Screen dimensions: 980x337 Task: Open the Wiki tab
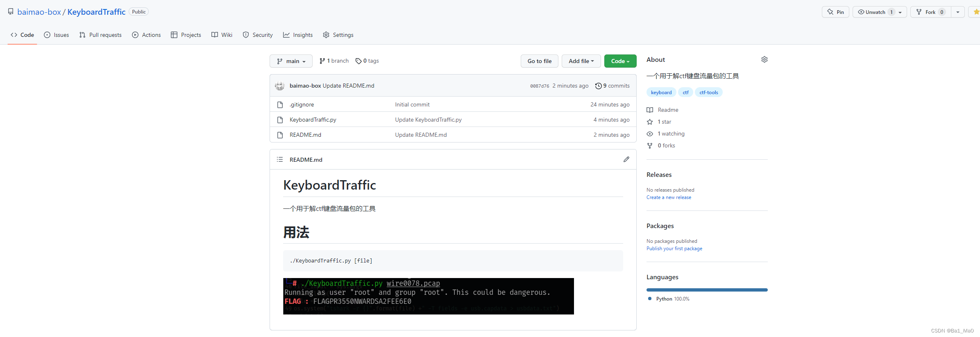point(222,35)
